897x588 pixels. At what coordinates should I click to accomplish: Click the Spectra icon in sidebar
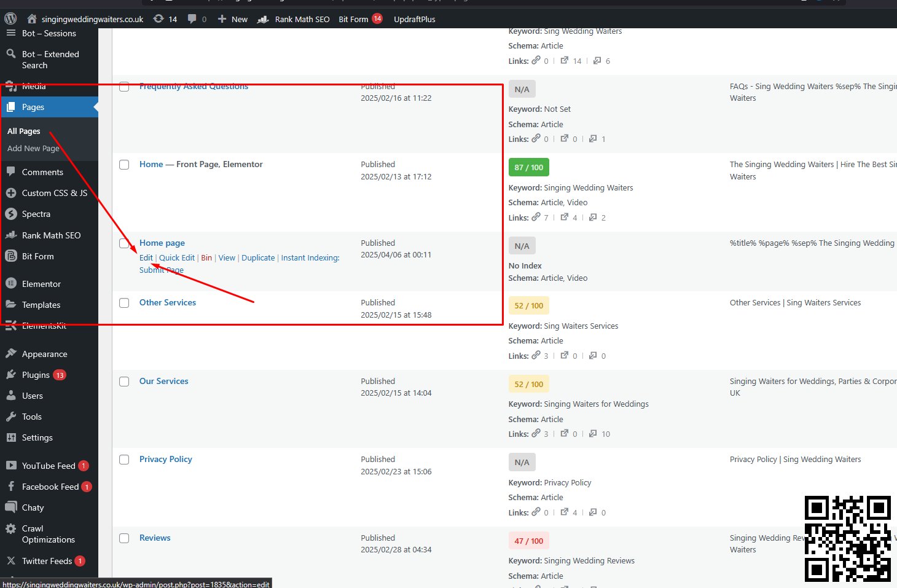pos(11,214)
